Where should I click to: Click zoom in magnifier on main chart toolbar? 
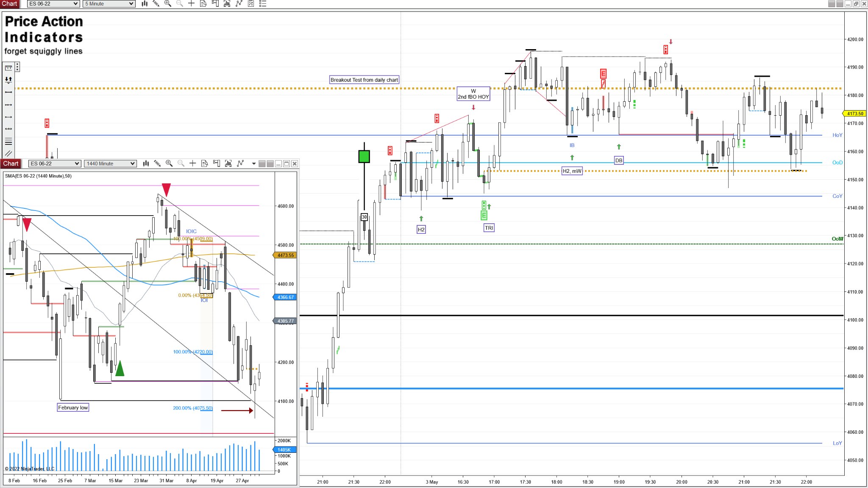[168, 4]
